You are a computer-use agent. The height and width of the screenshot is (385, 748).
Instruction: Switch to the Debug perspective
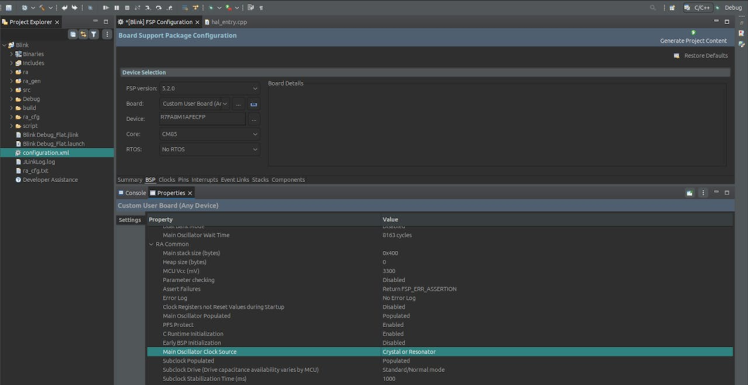click(x=729, y=8)
